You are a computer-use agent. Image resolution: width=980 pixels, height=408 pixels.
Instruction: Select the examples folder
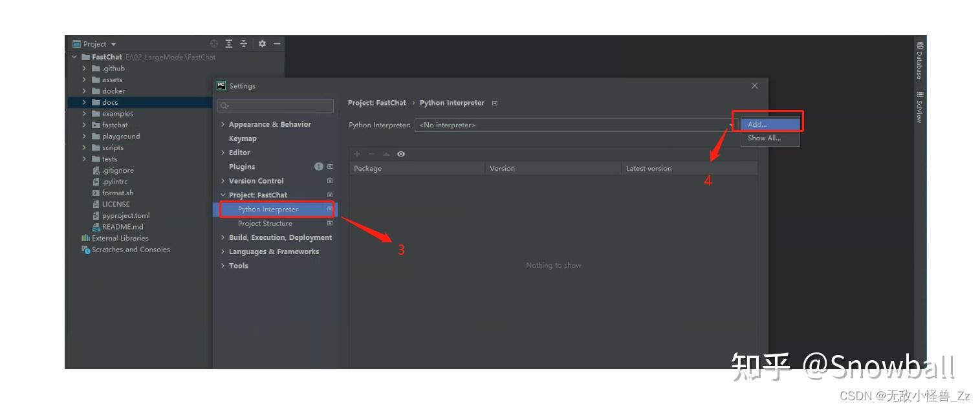[117, 114]
